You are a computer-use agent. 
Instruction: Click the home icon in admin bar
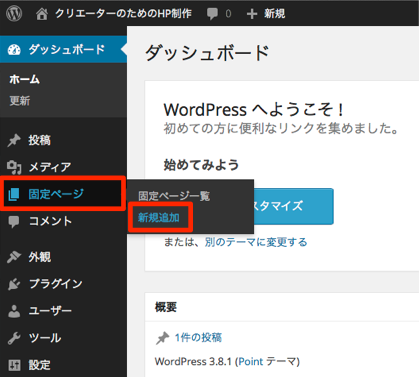tap(42, 14)
